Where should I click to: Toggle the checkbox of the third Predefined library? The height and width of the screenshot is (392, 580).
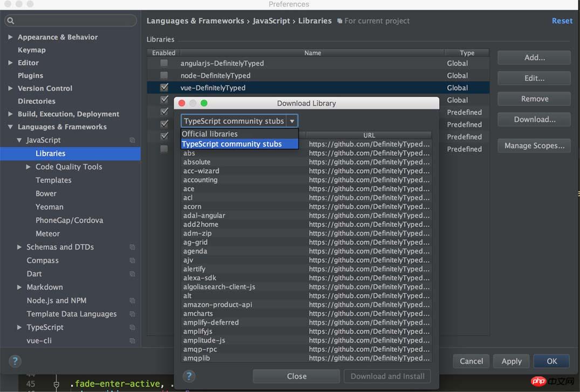pos(164,136)
